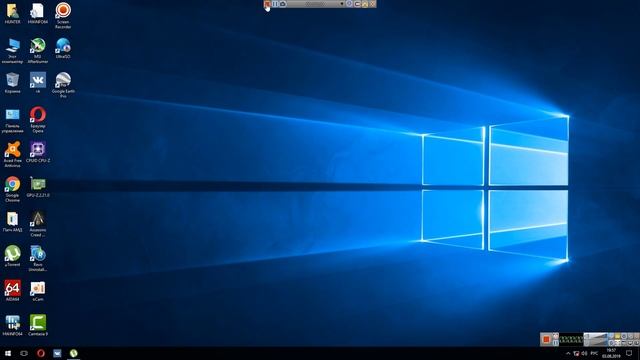Open the VK desktop shortcut
Screen dimensions: 640x360
click(38, 83)
